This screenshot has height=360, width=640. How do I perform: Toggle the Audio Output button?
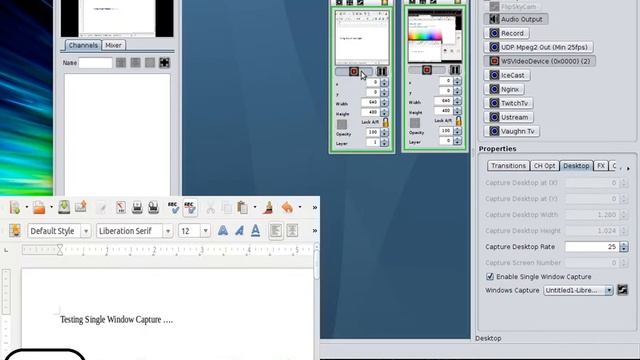(x=516, y=19)
